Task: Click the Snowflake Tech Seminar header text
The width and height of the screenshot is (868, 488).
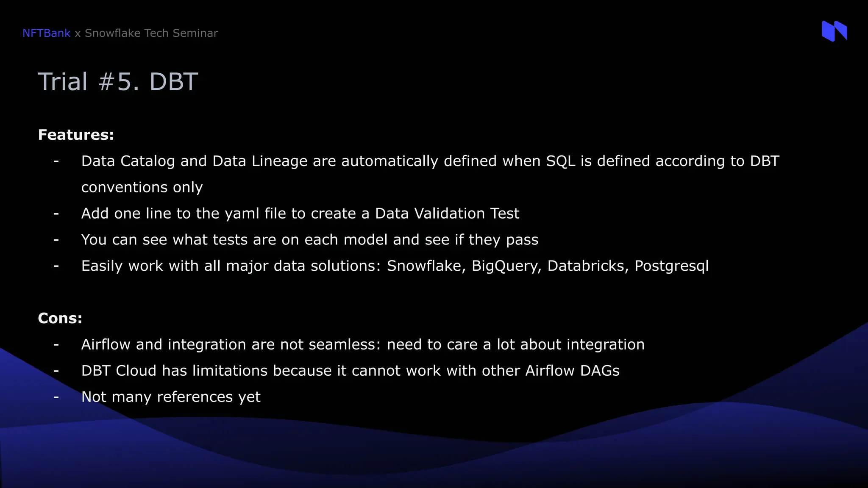Action: tap(151, 33)
